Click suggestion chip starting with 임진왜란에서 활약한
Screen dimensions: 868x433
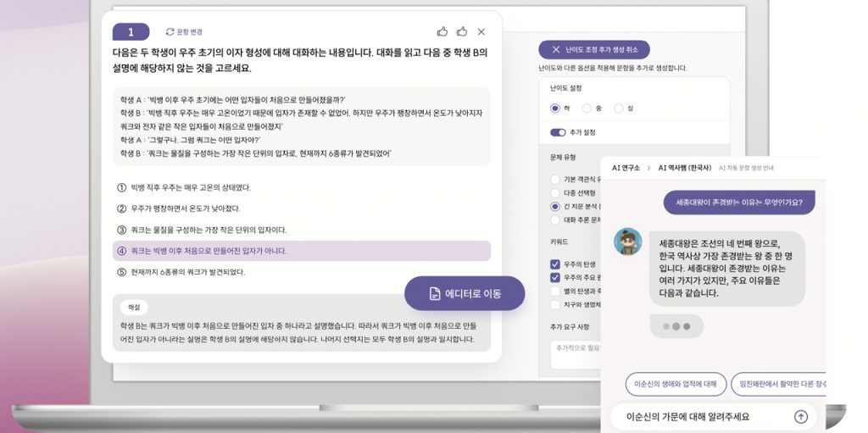click(x=778, y=384)
